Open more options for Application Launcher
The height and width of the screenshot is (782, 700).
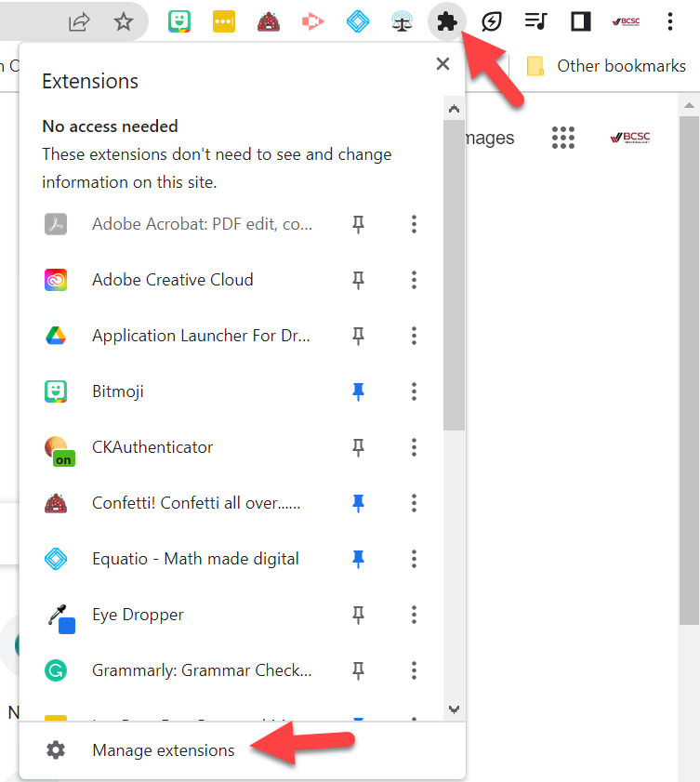coord(414,337)
